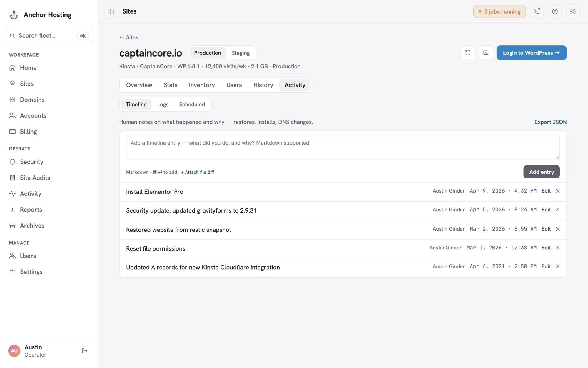Switch to the site Users tab

[x=234, y=85]
